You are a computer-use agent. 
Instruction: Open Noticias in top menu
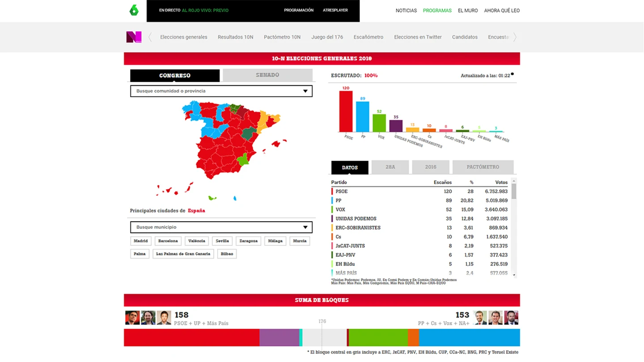[406, 11]
